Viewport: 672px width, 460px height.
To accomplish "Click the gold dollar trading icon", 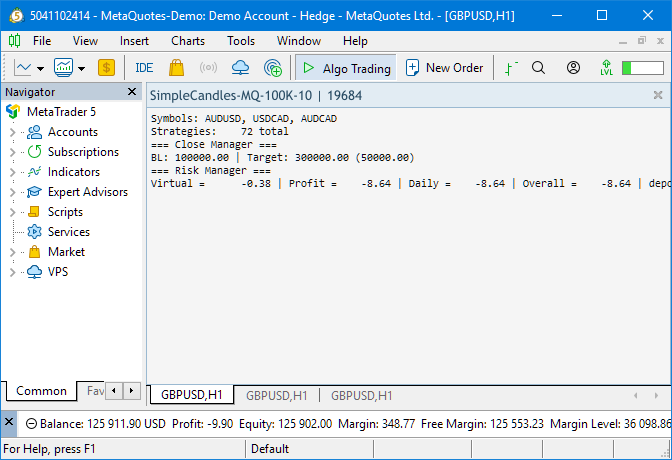I will (106, 68).
